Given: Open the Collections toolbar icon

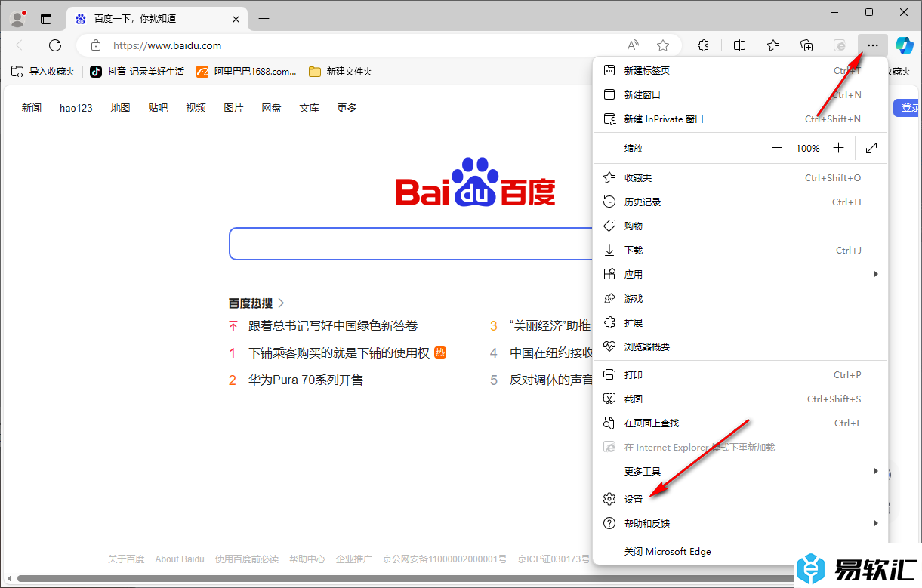Looking at the screenshot, I should coord(806,45).
